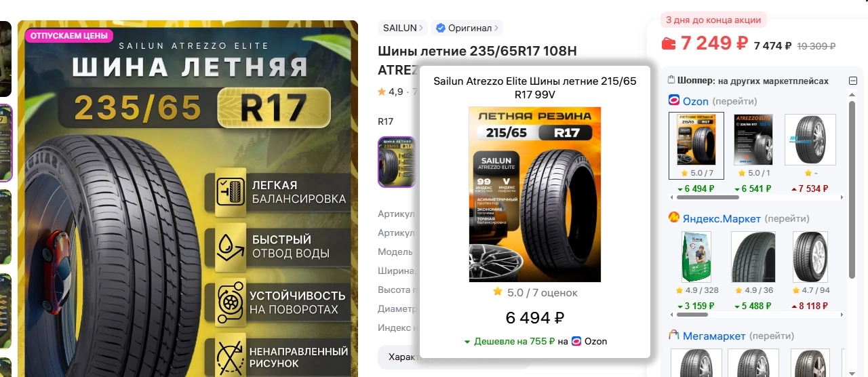The image size is (868, 377).
Task: Click the Характеристики button
Action: (400, 357)
